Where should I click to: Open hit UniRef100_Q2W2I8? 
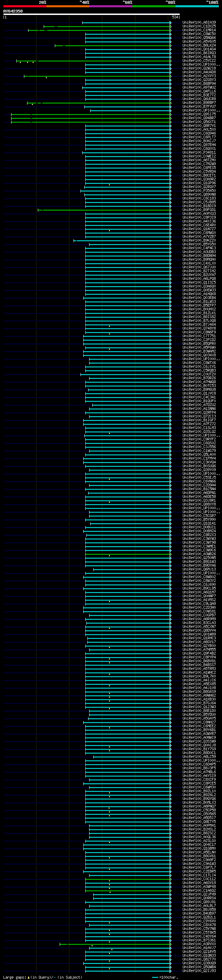199,68
